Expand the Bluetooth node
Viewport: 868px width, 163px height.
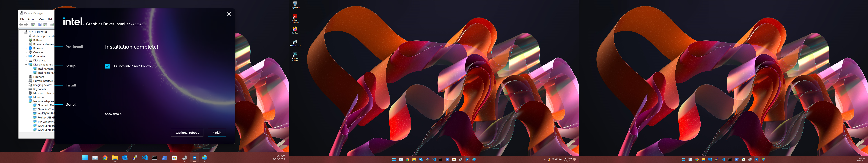26,48
